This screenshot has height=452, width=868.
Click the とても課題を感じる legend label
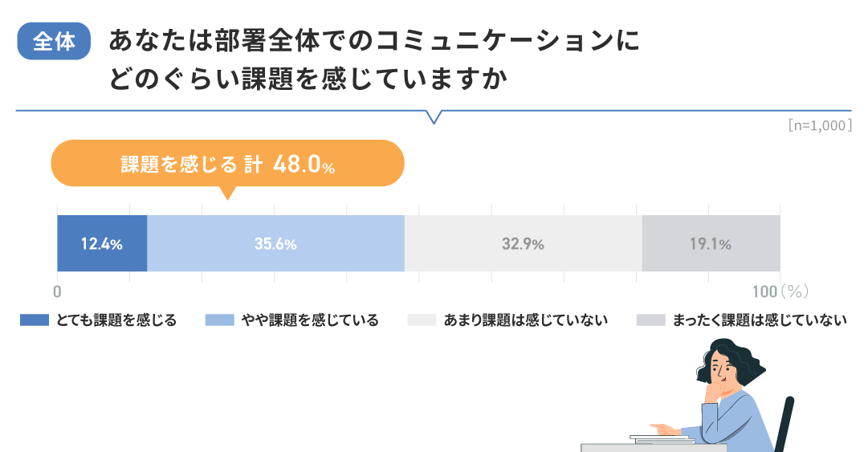point(116,320)
